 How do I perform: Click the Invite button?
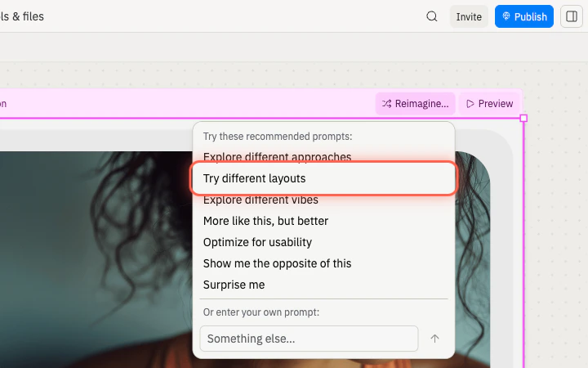click(x=469, y=16)
